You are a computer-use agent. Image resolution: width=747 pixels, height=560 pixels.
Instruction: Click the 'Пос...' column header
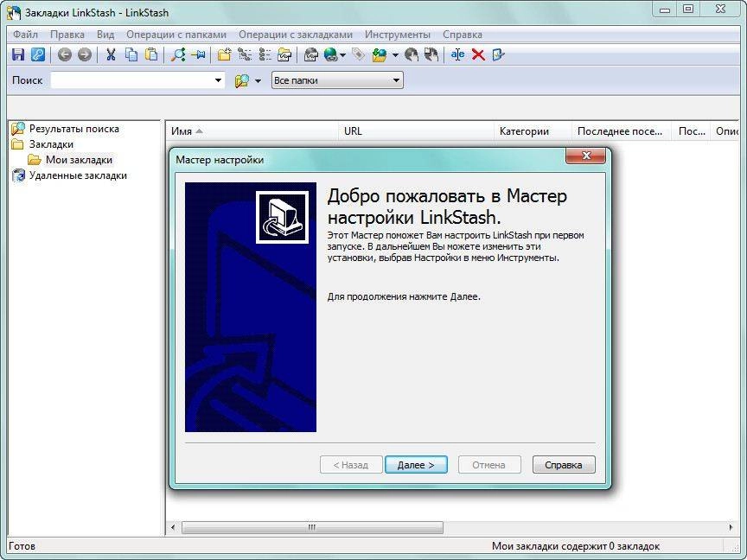click(692, 131)
